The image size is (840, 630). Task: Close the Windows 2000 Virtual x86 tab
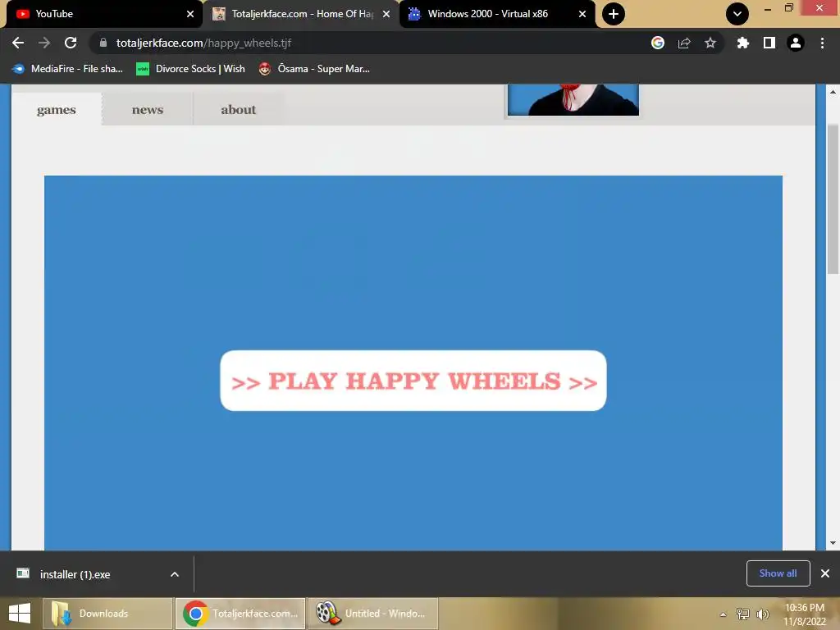[582, 14]
